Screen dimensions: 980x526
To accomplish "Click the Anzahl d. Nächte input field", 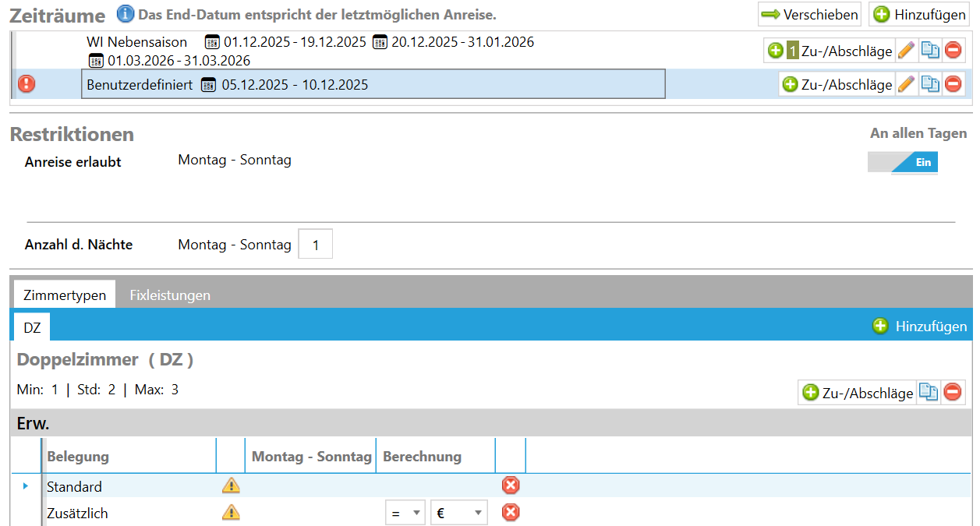I will (316, 245).
